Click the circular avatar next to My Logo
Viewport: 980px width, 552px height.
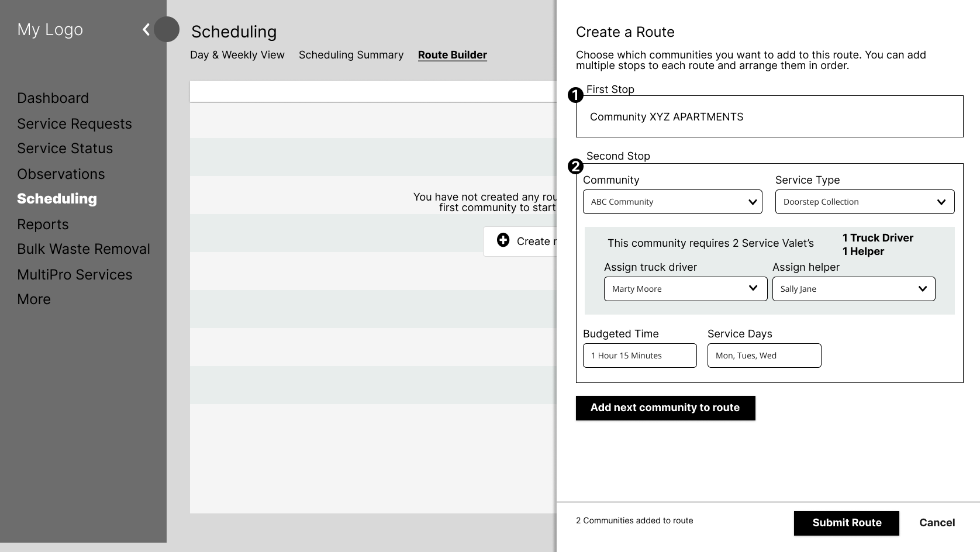(x=166, y=29)
